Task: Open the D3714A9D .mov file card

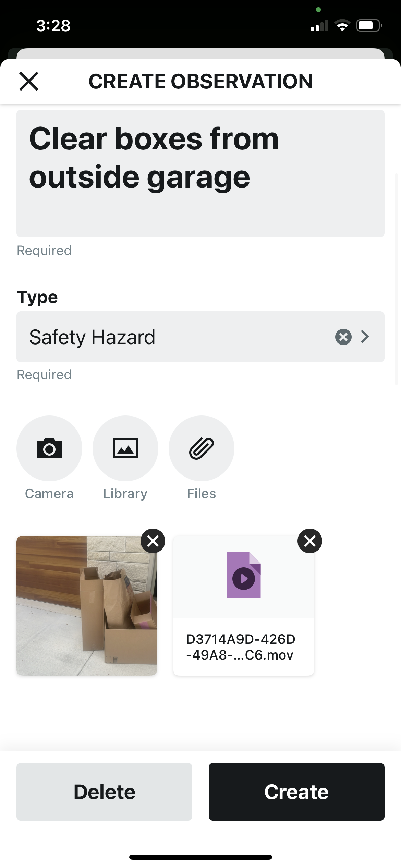Action: [x=244, y=647]
